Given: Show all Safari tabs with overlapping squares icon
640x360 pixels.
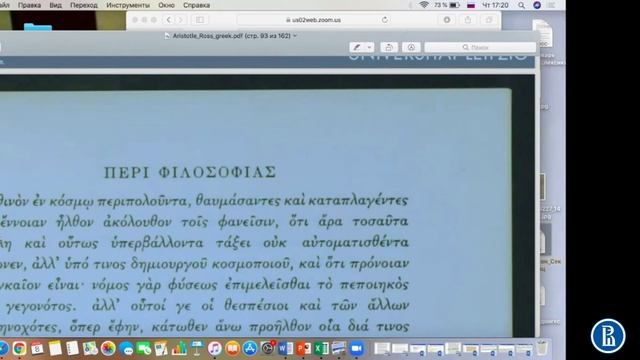Looking at the screenshot, I should [489, 20].
